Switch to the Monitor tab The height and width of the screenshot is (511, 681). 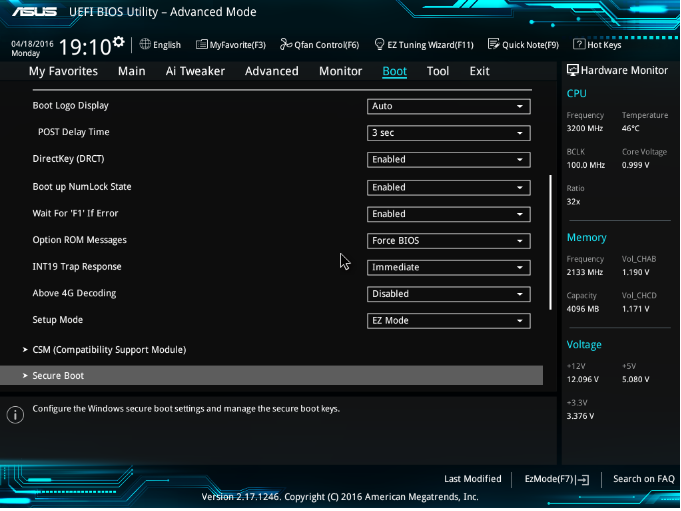coord(340,71)
